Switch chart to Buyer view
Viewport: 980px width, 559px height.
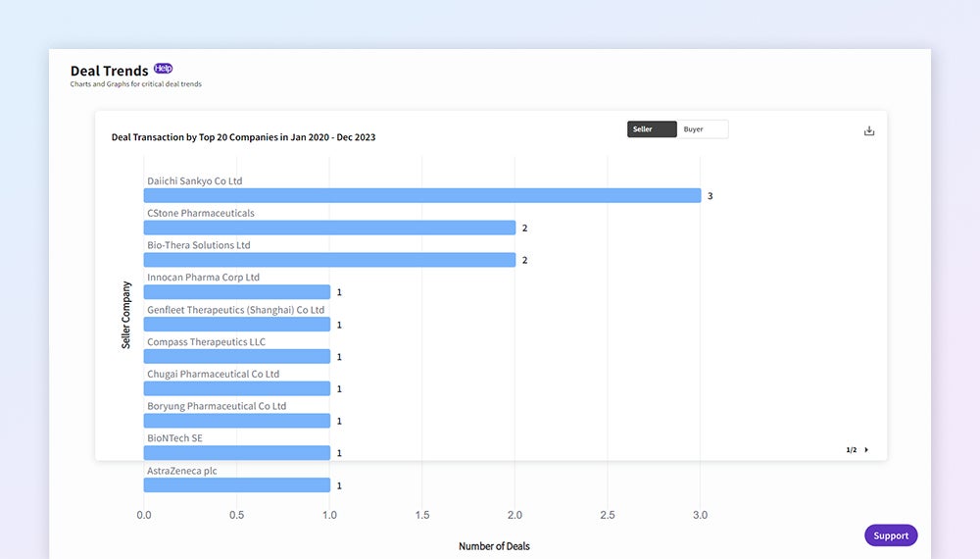click(x=702, y=129)
